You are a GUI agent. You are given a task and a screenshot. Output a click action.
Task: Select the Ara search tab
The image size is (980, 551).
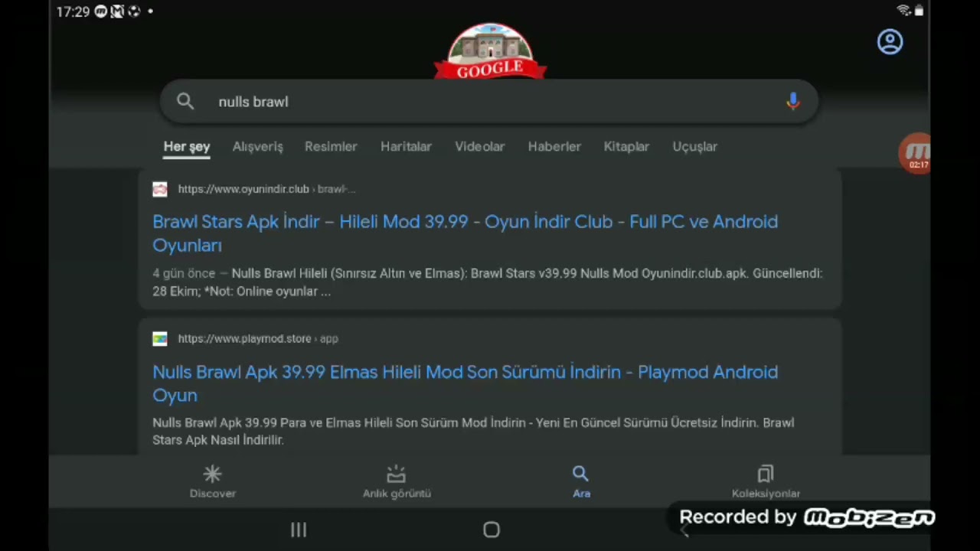581,481
